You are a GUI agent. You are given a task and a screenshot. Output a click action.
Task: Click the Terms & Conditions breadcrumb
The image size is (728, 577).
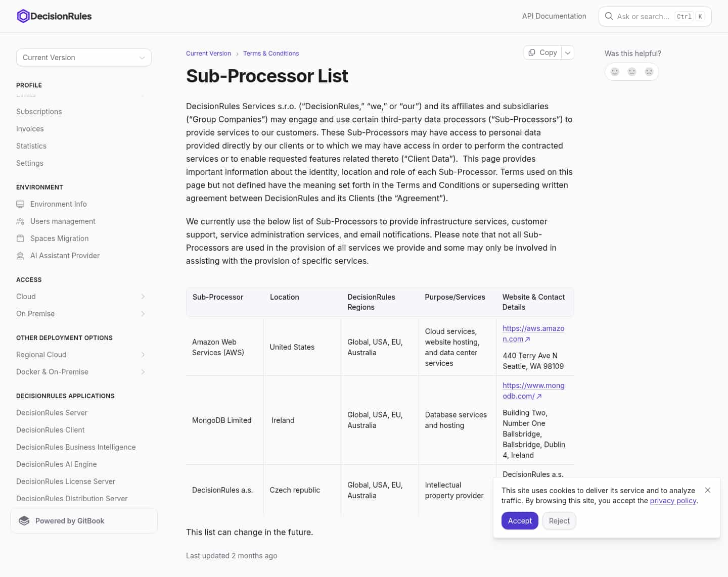coord(271,54)
